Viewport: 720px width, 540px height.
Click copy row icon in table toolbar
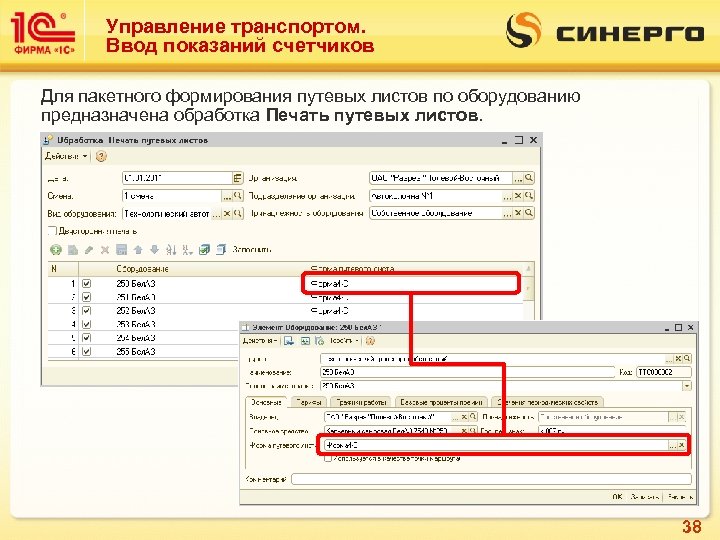pos(73,250)
